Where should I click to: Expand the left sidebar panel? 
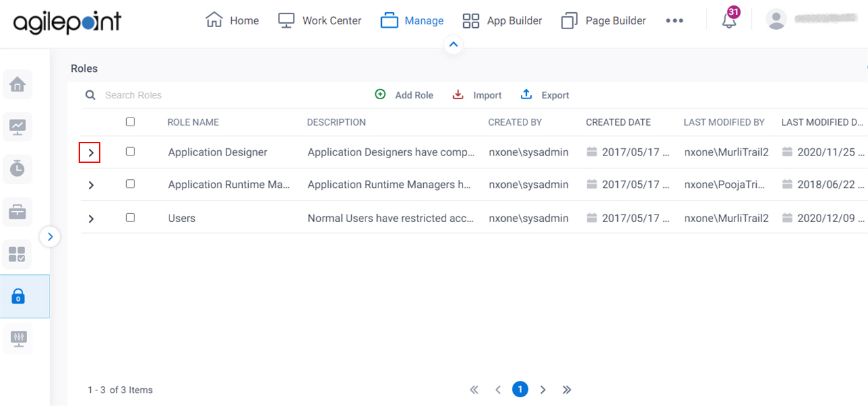pos(50,237)
